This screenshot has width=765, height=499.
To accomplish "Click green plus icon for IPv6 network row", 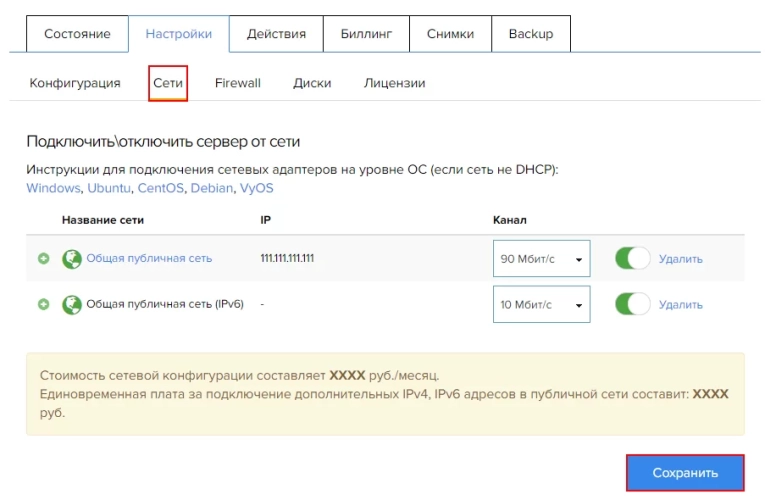I will [43, 304].
